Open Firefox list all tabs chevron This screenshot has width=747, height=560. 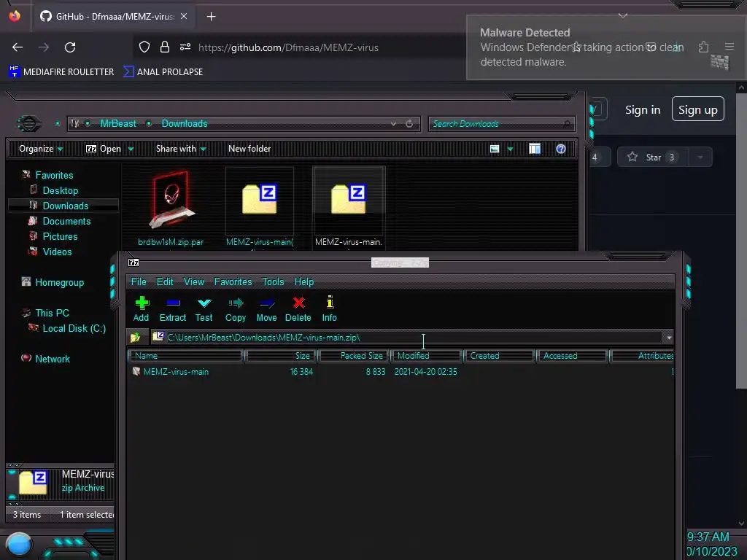pos(623,16)
